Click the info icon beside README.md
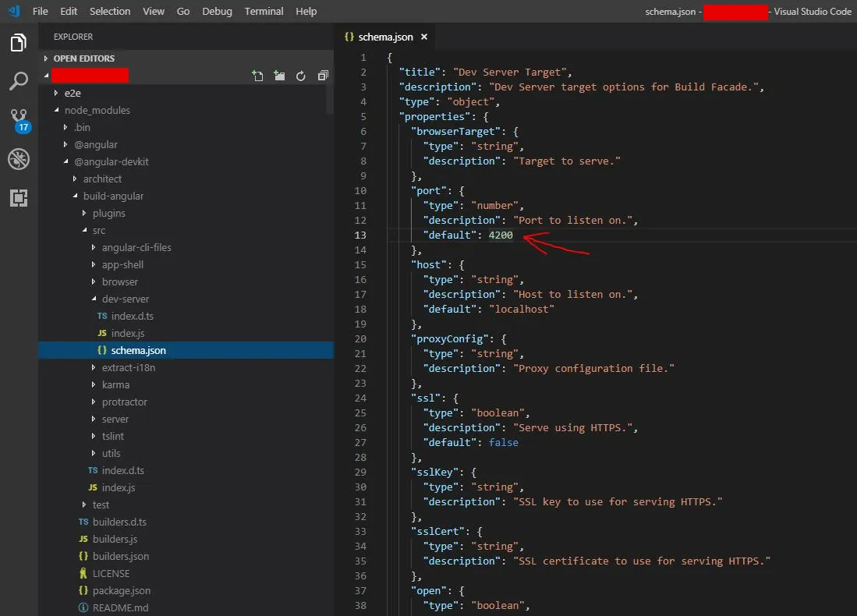The width and height of the screenshot is (857, 616). 83,607
